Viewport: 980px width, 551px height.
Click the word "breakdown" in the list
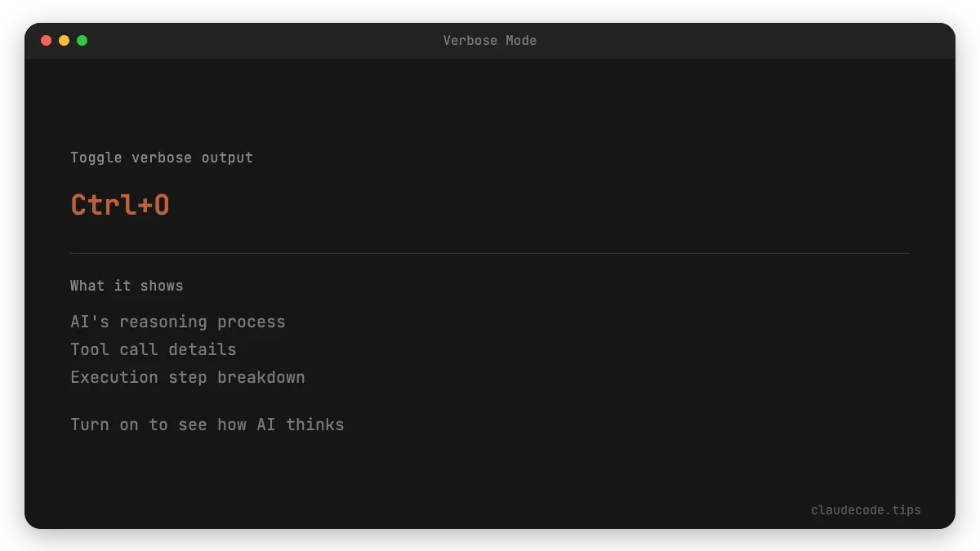click(261, 377)
